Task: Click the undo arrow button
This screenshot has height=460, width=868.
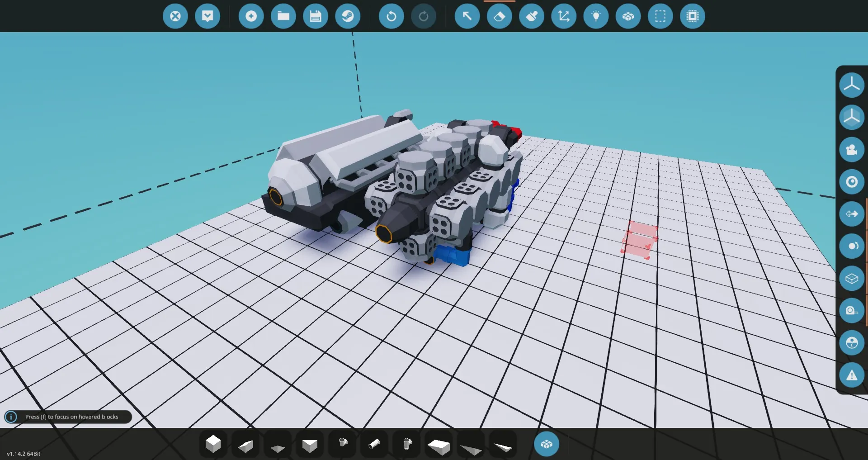Action: click(x=391, y=16)
